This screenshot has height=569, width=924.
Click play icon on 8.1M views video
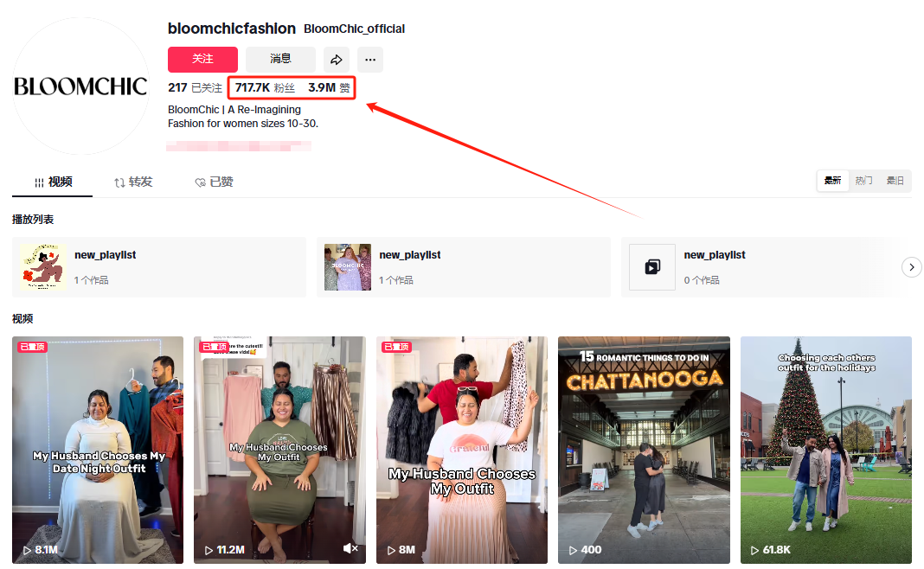27,550
